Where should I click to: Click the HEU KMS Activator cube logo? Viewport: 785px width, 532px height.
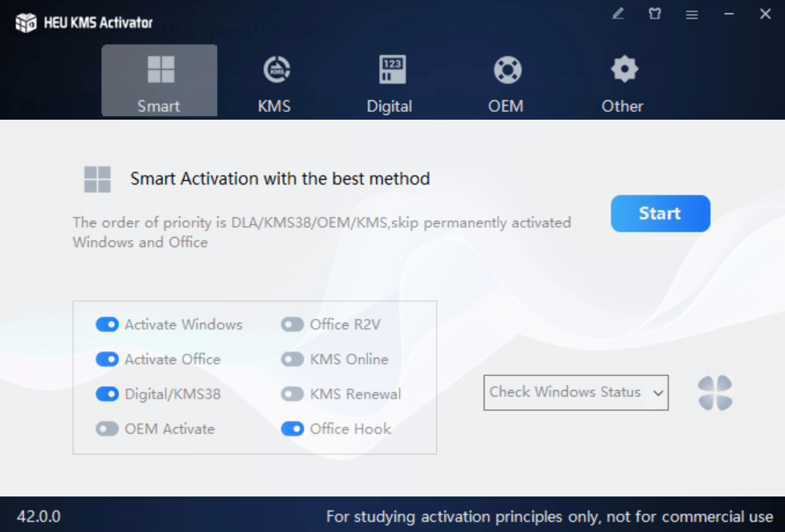tap(26, 22)
